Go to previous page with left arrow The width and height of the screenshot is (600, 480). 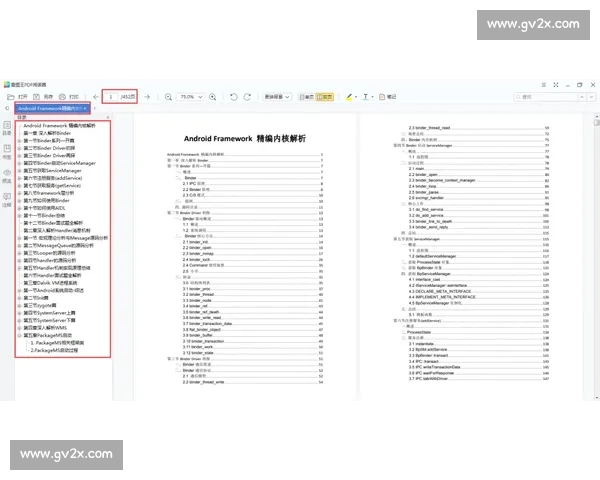(x=95, y=97)
